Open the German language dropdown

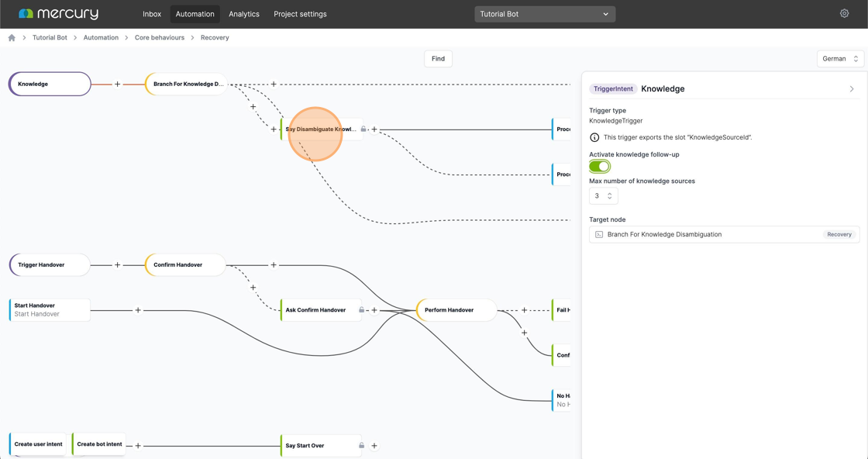839,58
